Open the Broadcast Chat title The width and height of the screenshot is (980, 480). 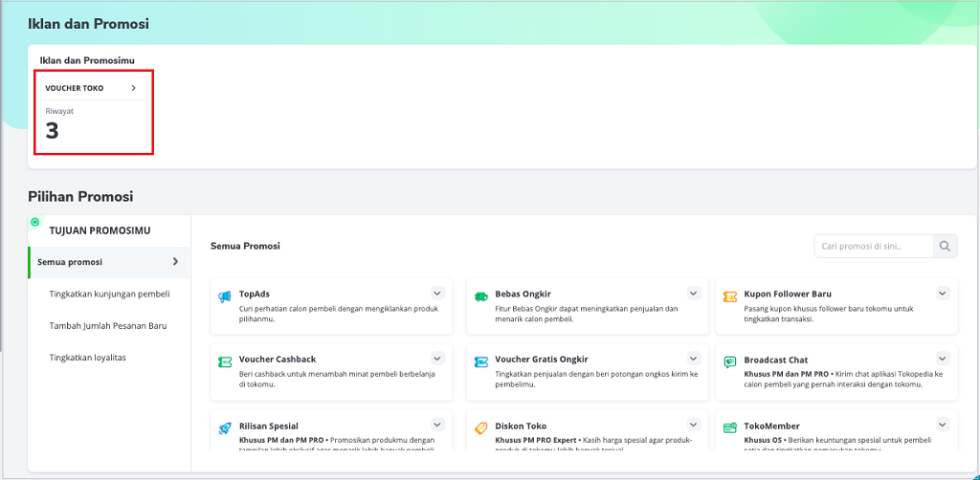point(775,360)
